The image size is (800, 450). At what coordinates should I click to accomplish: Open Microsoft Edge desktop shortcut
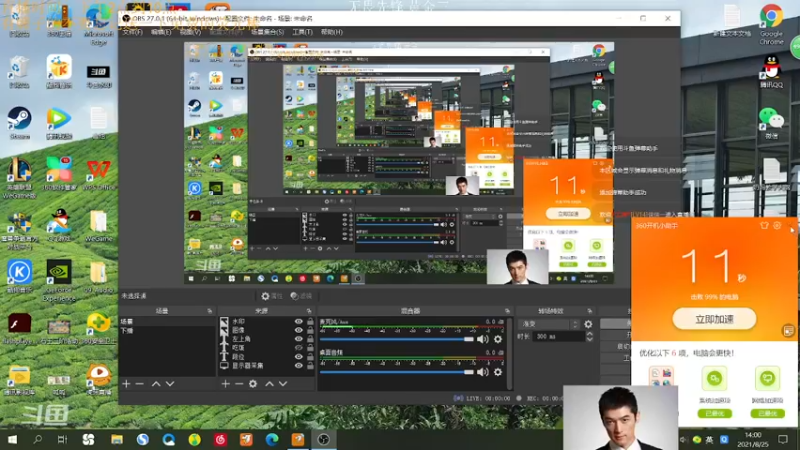pyautogui.click(x=98, y=24)
